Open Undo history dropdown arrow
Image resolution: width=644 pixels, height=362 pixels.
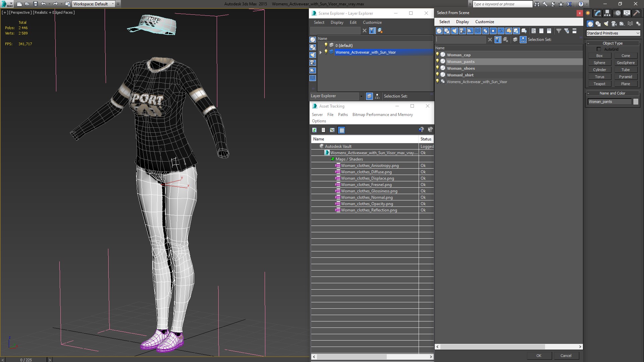click(x=49, y=4)
